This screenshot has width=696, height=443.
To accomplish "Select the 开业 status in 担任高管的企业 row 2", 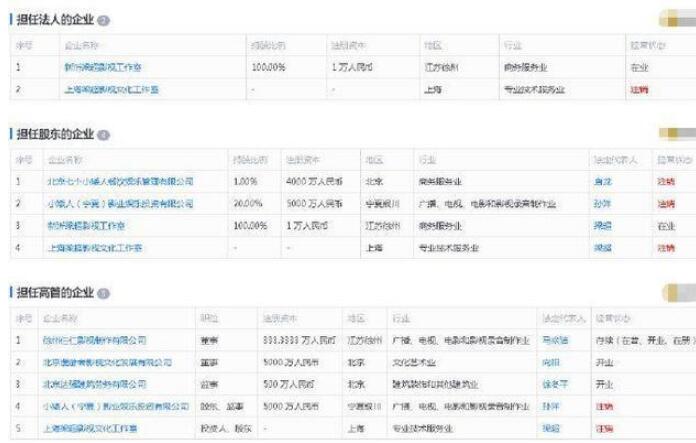I will click(604, 363).
